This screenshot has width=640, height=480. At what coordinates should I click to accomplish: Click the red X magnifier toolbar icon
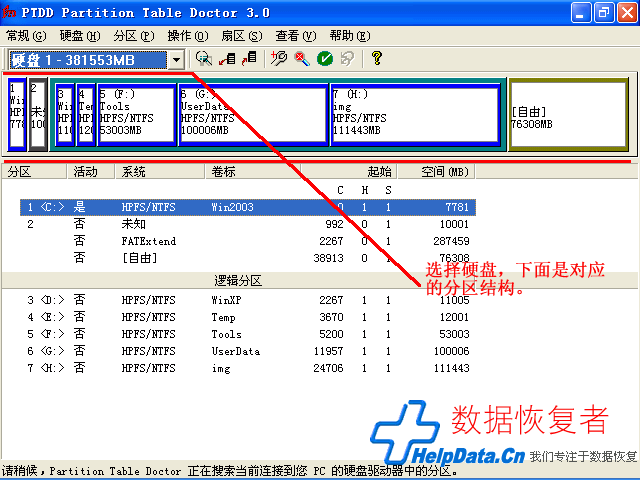tap(302, 59)
